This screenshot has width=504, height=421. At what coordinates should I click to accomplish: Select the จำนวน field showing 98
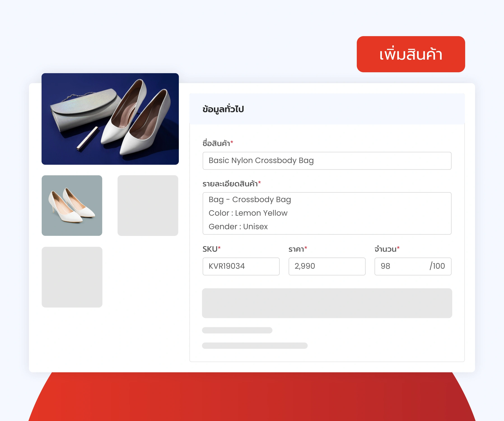pos(413,267)
